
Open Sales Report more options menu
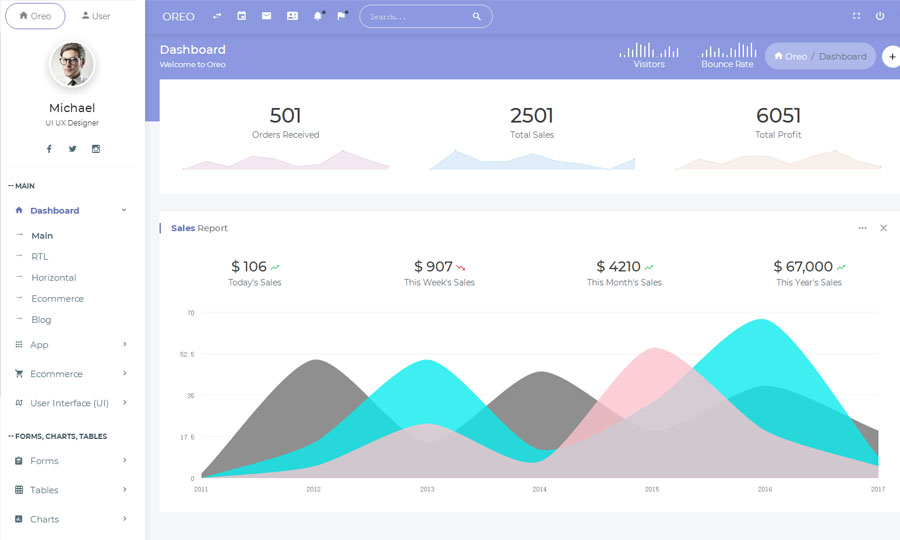pyautogui.click(x=862, y=228)
